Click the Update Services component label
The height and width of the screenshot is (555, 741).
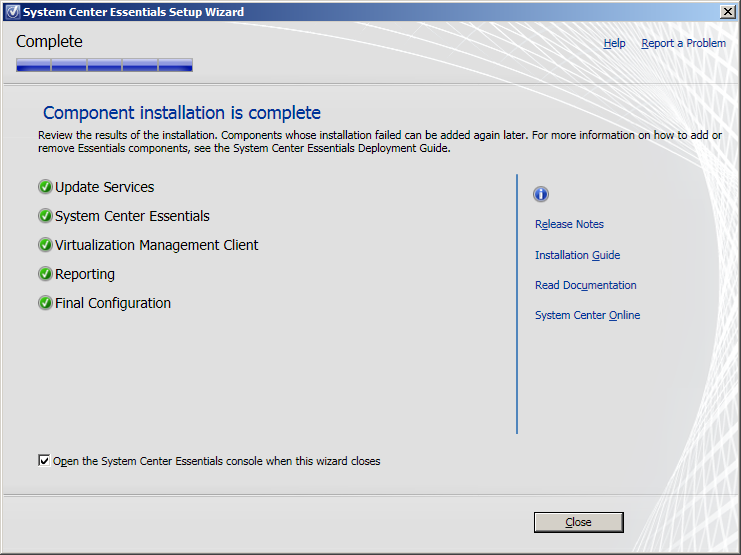coord(105,187)
